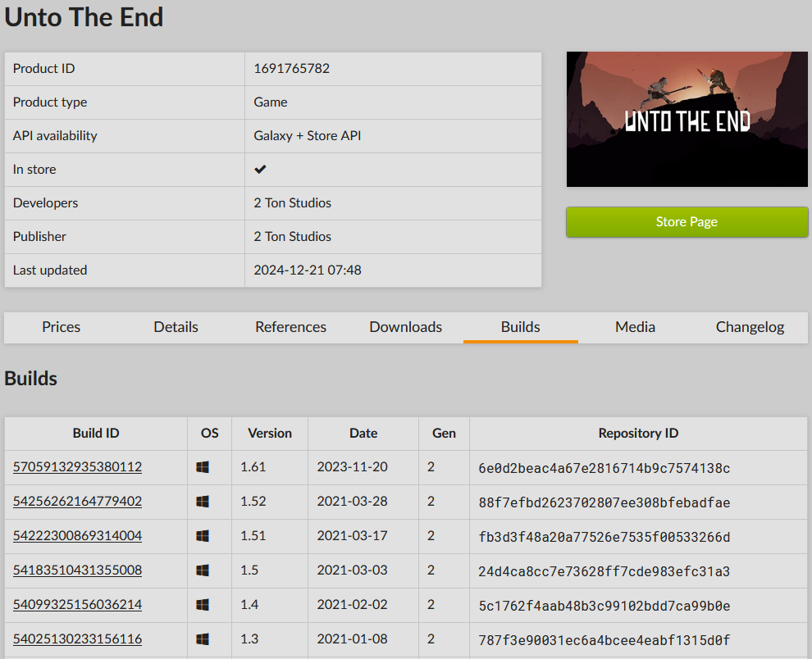812x659 pixels.
Task: Click the Product ID label
Action: 44,68
